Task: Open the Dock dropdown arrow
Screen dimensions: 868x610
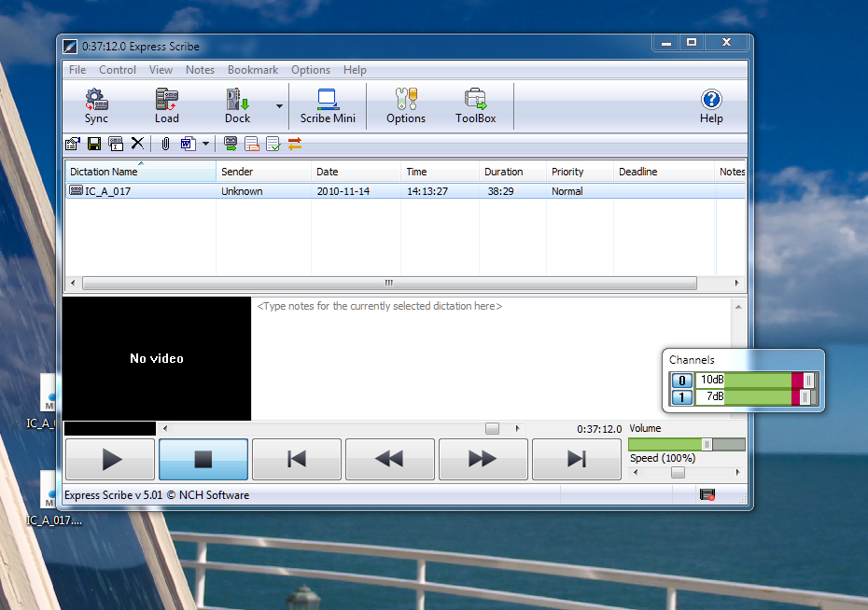Action: (x=279, y=106)
